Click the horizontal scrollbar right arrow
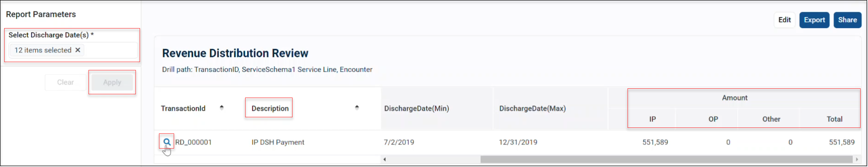The height and width of the screenshot is (167, 868). 856,160
